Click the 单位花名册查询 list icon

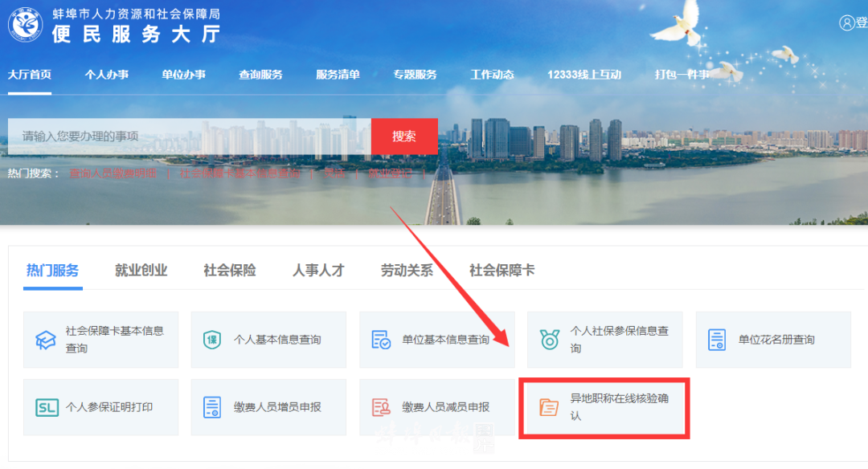pyautogui.click(x=715, y=339)
